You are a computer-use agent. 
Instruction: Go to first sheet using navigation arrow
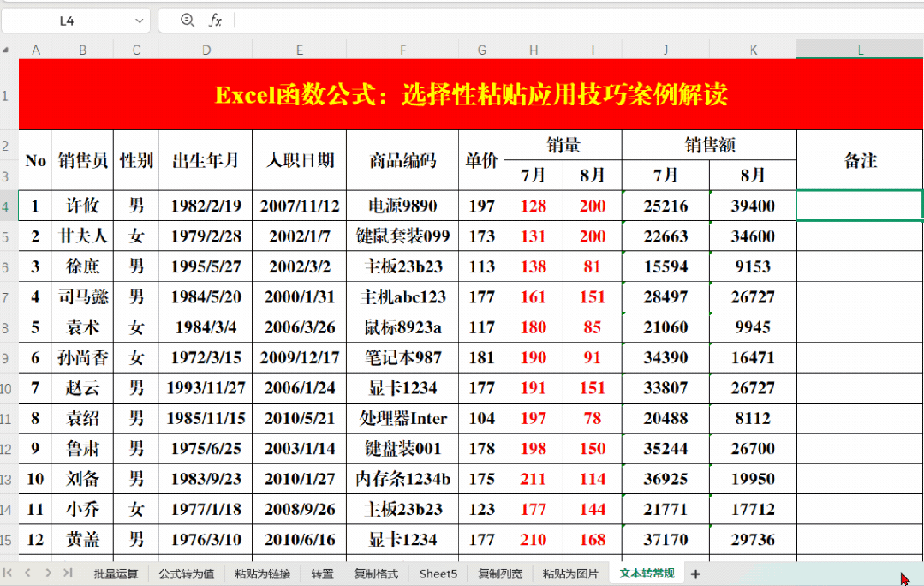(x=9, y=572)
